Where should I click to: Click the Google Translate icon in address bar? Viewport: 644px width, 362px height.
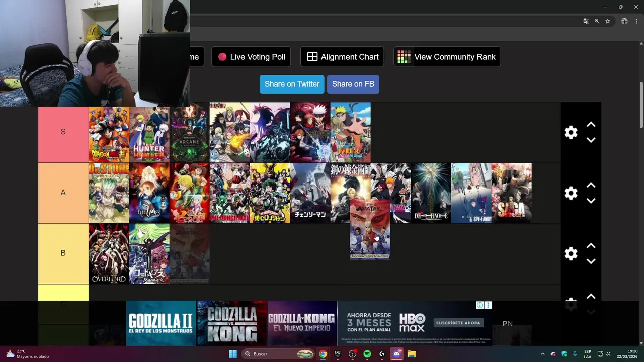586,21
